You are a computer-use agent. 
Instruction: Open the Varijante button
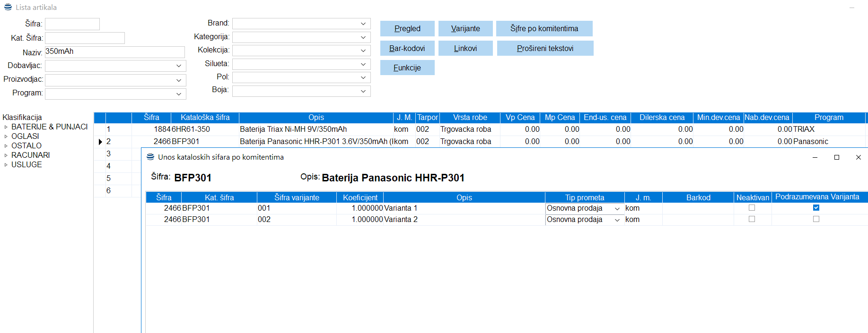tap(465, 29)
